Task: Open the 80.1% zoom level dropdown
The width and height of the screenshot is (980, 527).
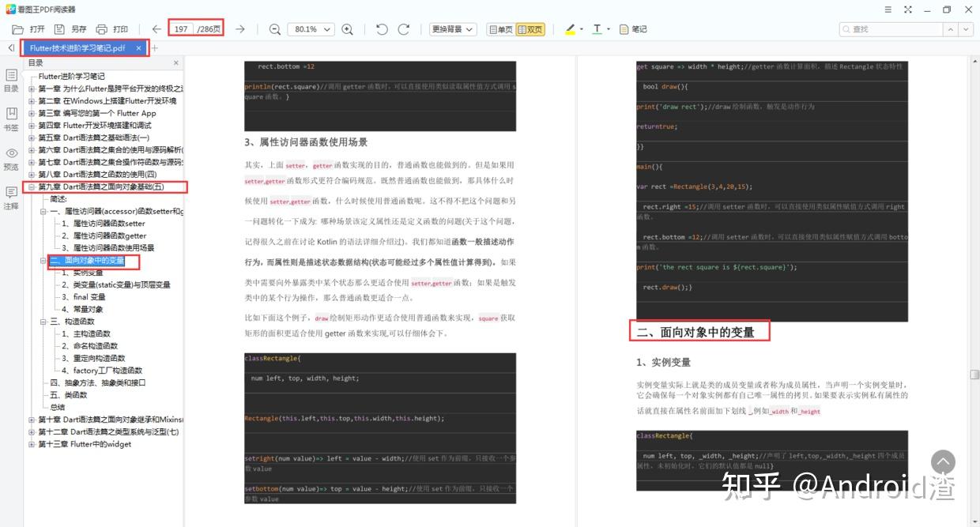Action: coord(311,29)
